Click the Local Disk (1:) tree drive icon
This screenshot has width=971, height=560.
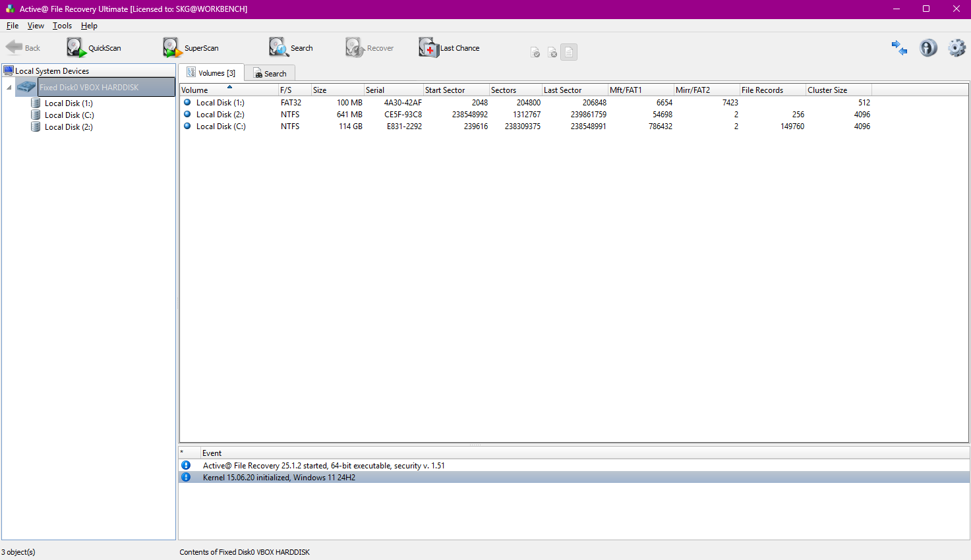tap(36, 103)
